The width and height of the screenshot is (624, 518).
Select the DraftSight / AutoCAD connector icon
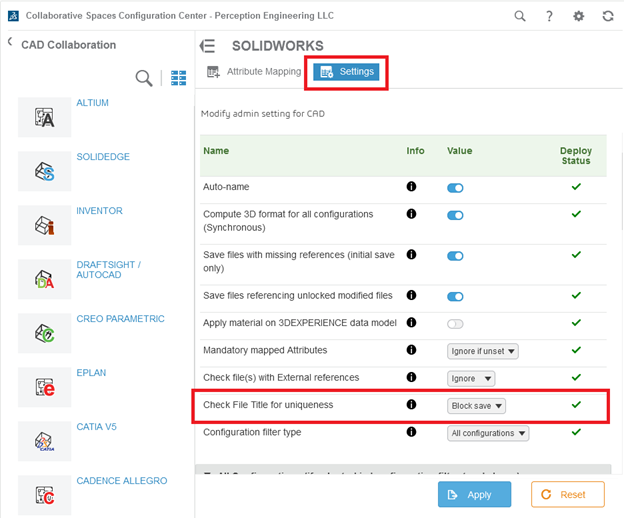tap(45, 279)
